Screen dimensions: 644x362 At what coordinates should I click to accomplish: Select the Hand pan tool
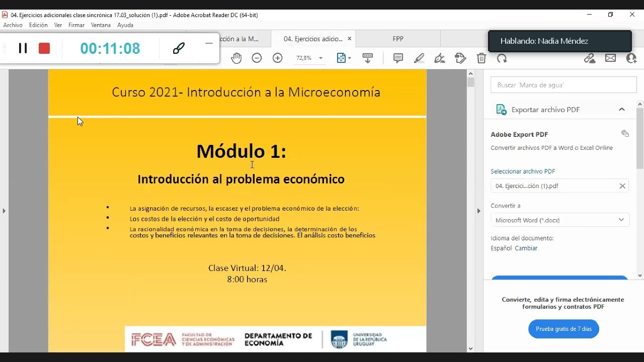[x=236, y=58]
